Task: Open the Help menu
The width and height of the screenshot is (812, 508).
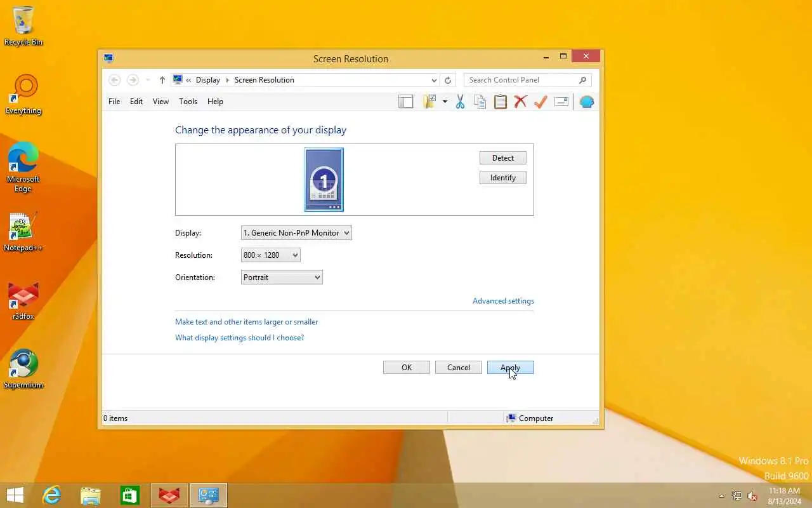Action: coord(215,102)
